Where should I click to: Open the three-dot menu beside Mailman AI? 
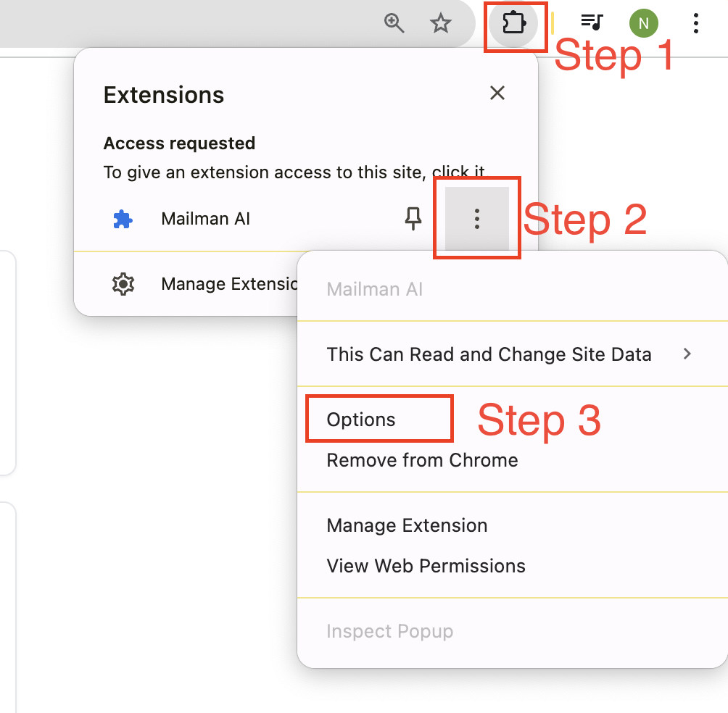476,218
